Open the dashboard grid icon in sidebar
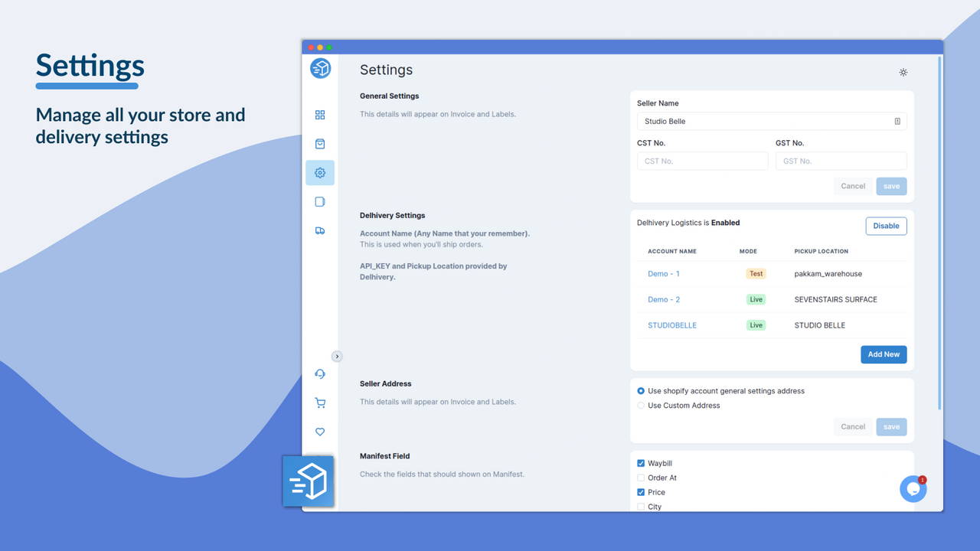Screen dimensions: 980x551 tap(320, 115)
